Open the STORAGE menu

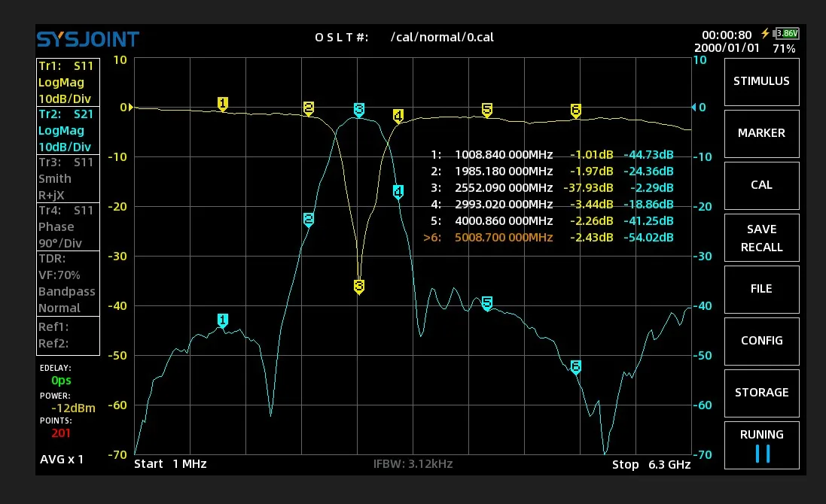761,393
